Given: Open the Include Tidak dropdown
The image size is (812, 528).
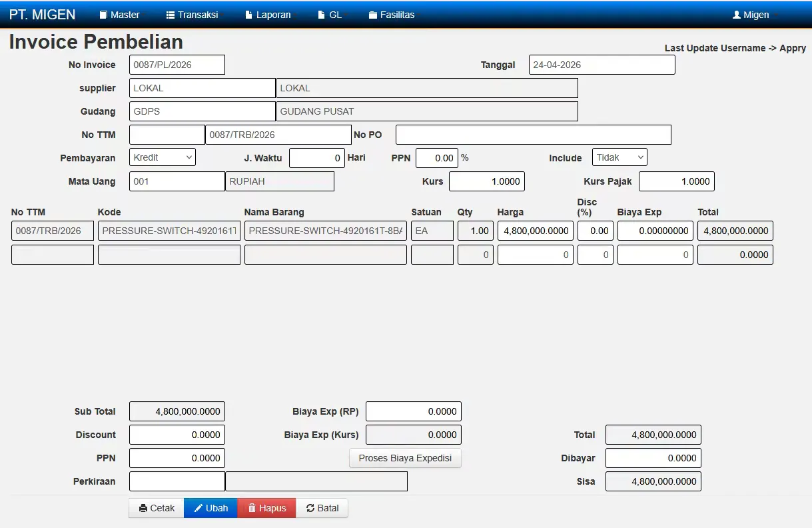Looking at the screenshot, I should pyautogui.click(x=619, y=157).
